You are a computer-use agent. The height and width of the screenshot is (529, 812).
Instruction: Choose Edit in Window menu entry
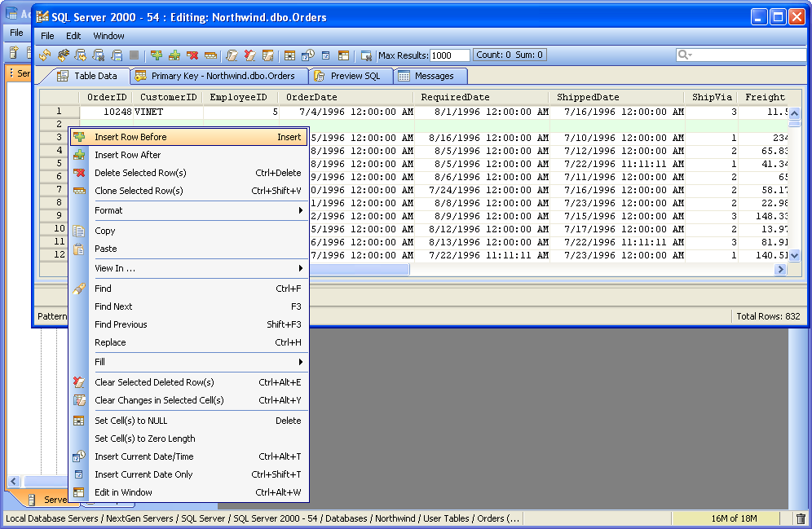[x=189, y=492]
